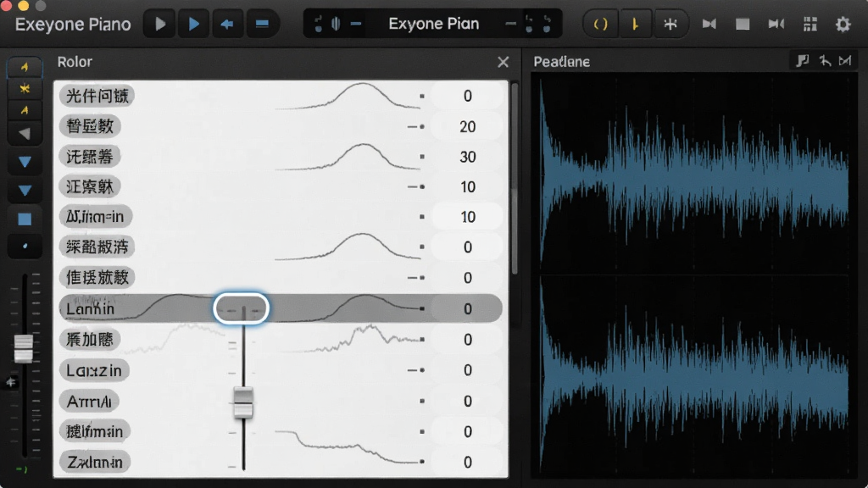The image size is (868, 488).
Task: Click the small dot button below the blue square
Action: click(x=25, y=247)
